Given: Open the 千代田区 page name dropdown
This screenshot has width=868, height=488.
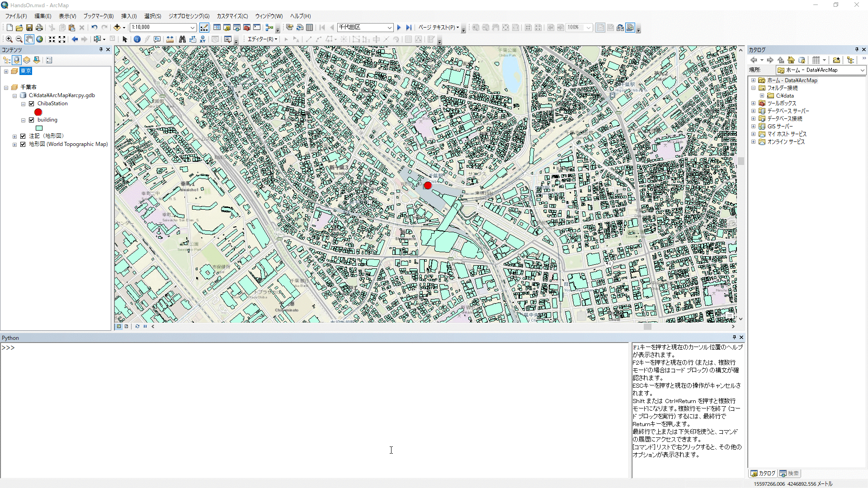Looking at the screenshot, I should tap(389, 28).
